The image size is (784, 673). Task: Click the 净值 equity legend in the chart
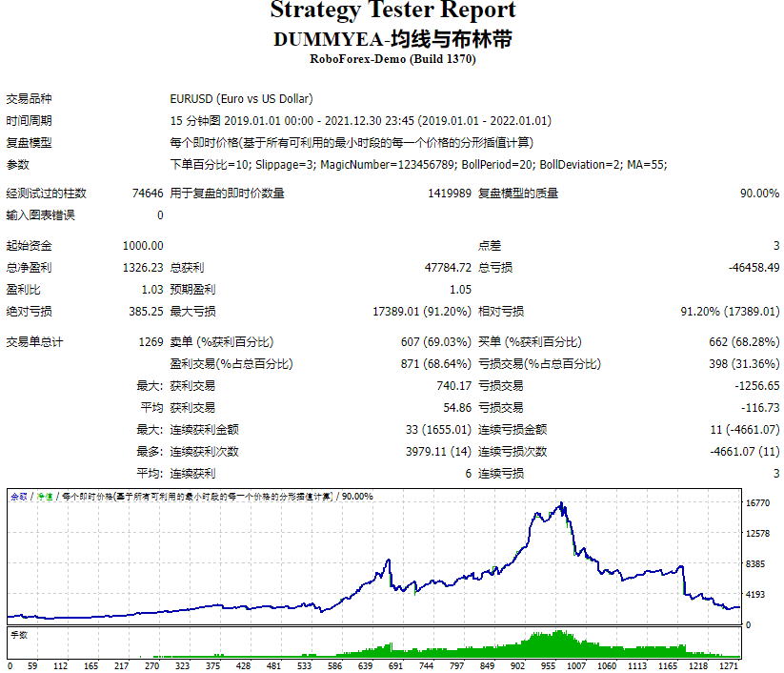[x=46, y=497]
